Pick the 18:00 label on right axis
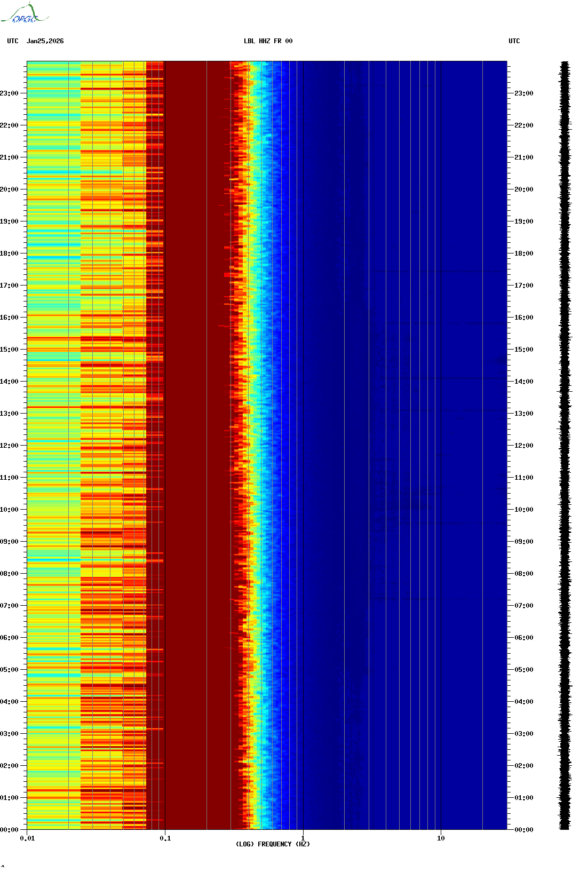Image resolution: width=588 pixels, height=872 pixels. pos(523,253)
